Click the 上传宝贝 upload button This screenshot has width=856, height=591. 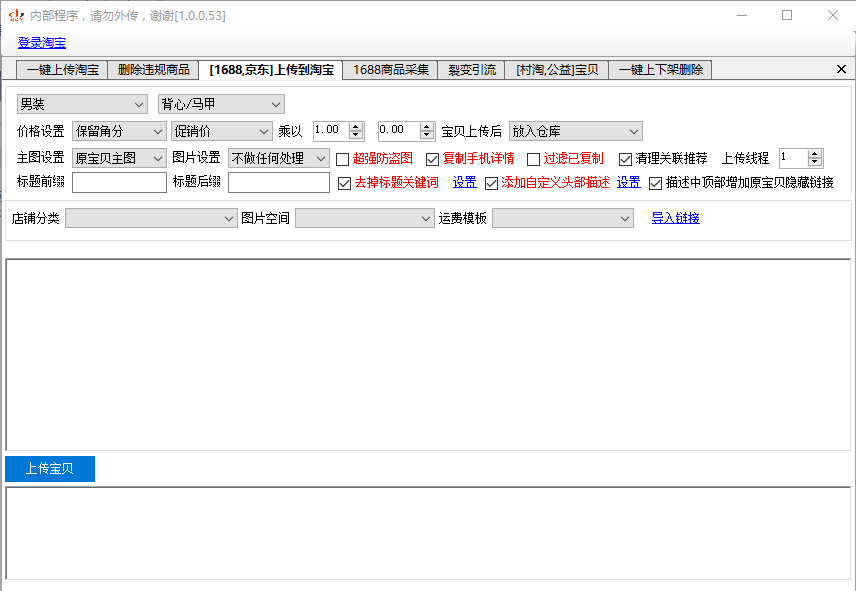50,469
